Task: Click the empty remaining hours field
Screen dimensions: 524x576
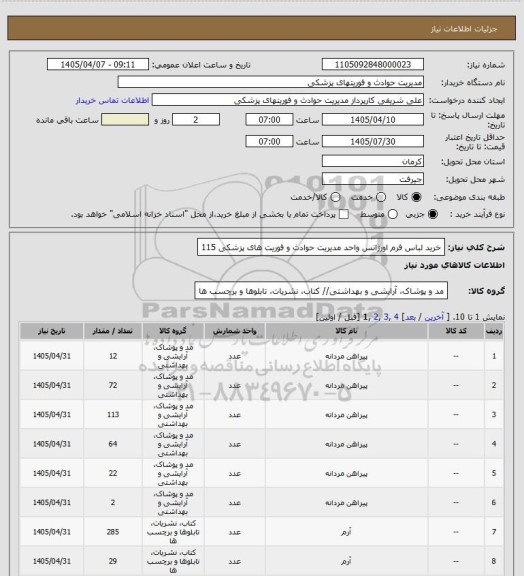Action: point(125,120)
